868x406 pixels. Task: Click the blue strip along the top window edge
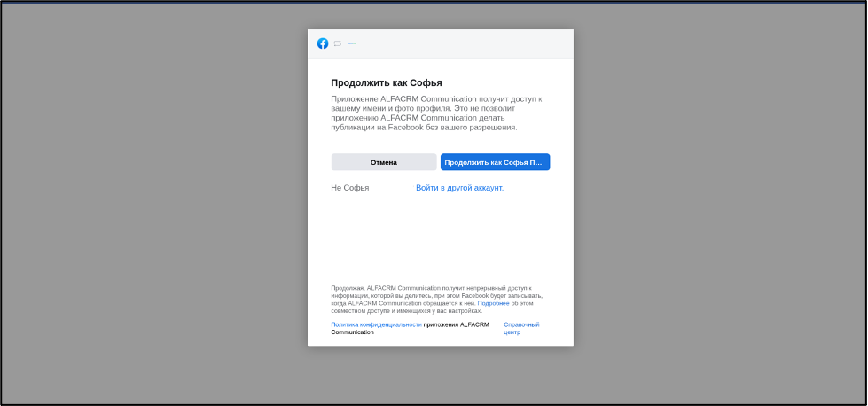434,2
